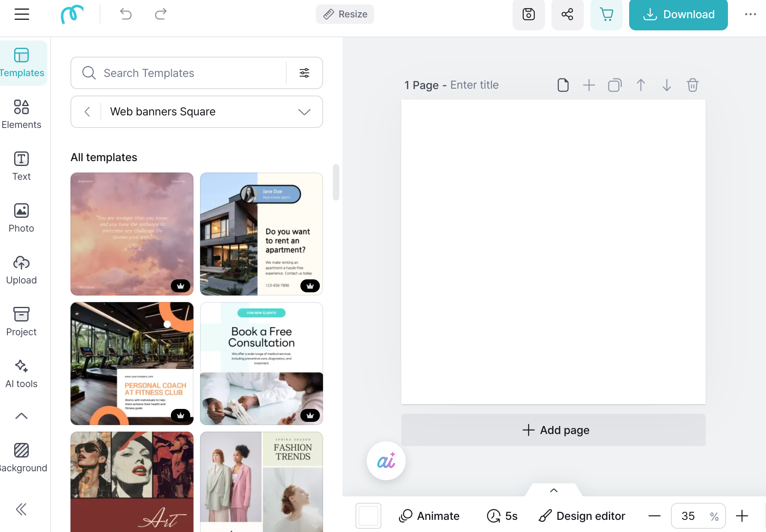Screen dimensions: 766x532
Task: Open the Text panel
Action: [x=21, y=166]
